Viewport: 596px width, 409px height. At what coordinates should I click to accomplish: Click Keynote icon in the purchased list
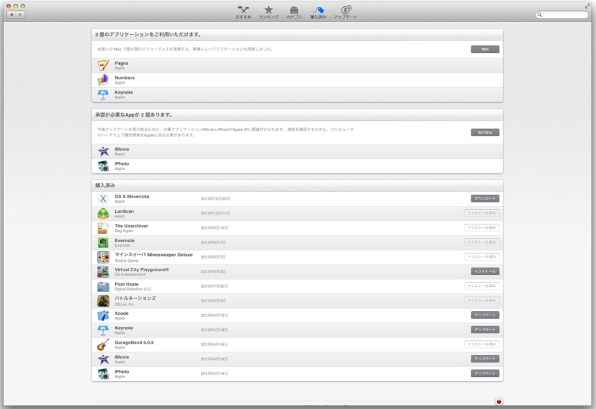coord(103,330)
